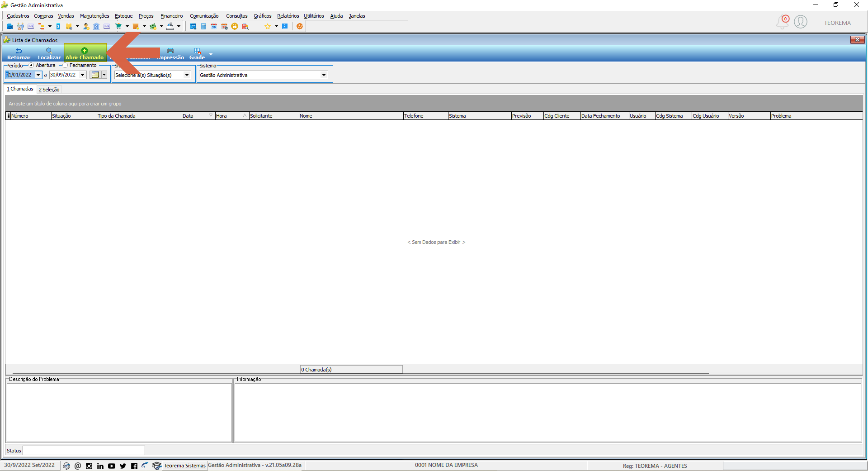The width and height of the screenshot is (868, 471).
Task: Click the Retornar toolbar button
Action: (19, 54)
